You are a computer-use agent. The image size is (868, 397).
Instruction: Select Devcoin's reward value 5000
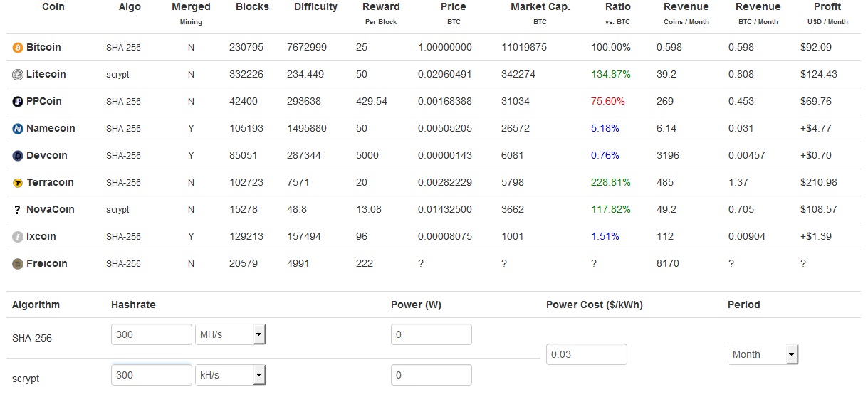click(367, 155)
